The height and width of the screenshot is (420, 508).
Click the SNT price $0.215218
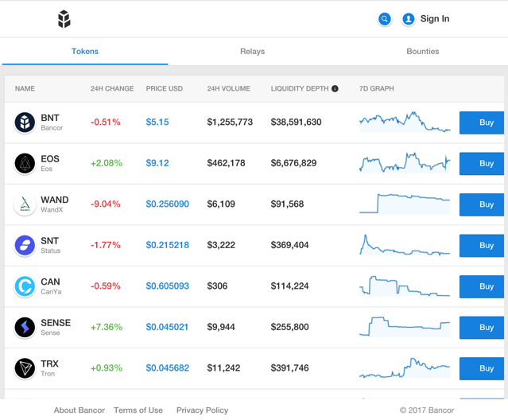[x=168, y=245]
